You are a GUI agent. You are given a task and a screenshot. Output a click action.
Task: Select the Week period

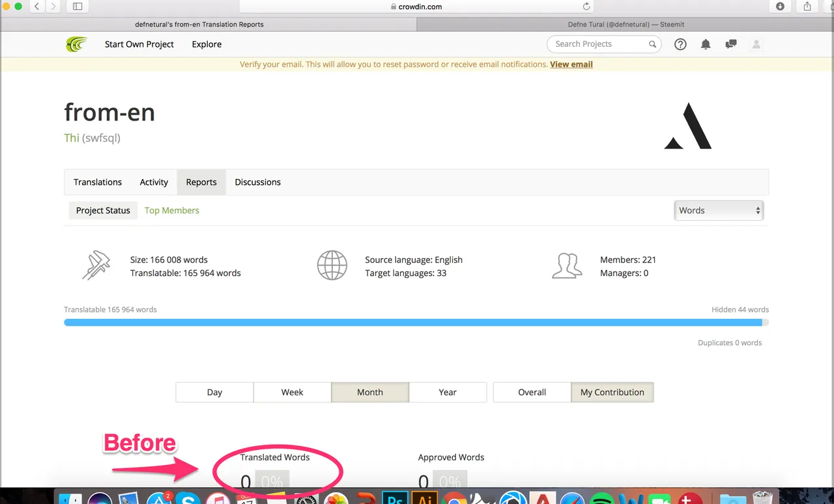coord(292,392)
